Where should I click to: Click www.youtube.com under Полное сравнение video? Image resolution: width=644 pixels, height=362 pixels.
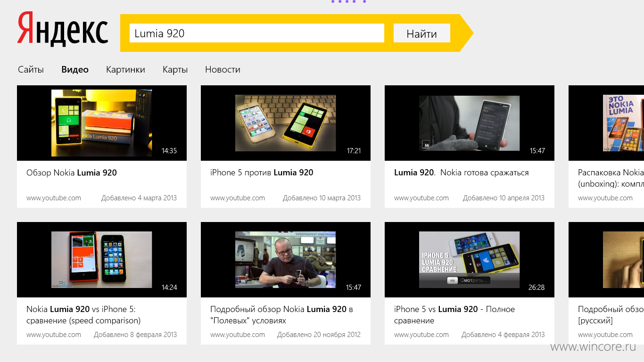coord(421,335)
